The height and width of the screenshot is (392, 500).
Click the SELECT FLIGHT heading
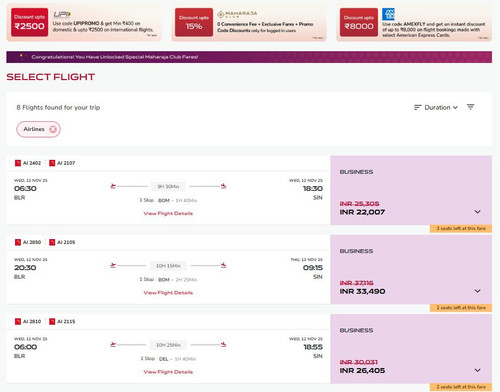[x=51, y=77]
